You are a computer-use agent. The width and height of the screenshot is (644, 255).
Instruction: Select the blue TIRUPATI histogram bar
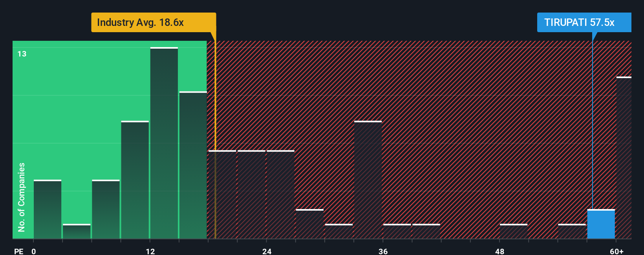(x=601, y=224)
